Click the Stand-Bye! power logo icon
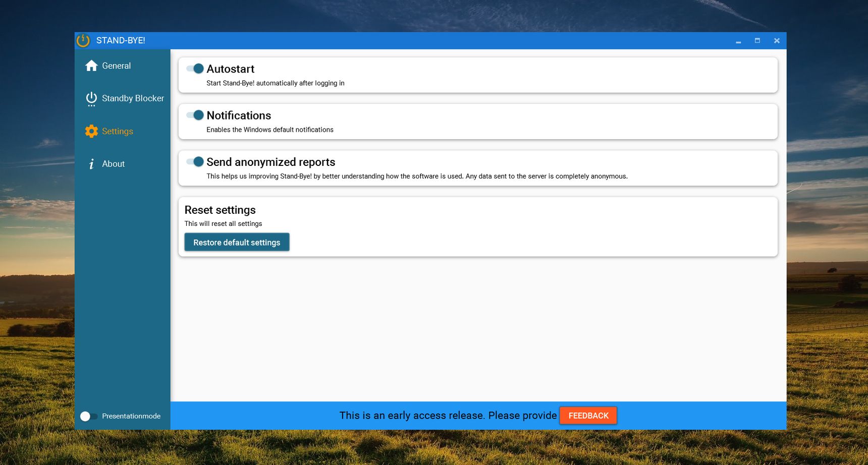Viewport: 868px width, 465px height. click(83, 40)
